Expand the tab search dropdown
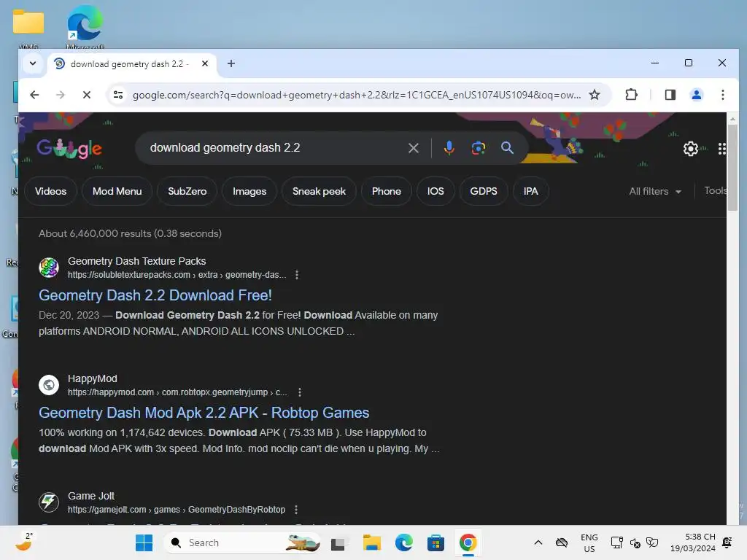747x560 pixels. [x=33, y=63]
